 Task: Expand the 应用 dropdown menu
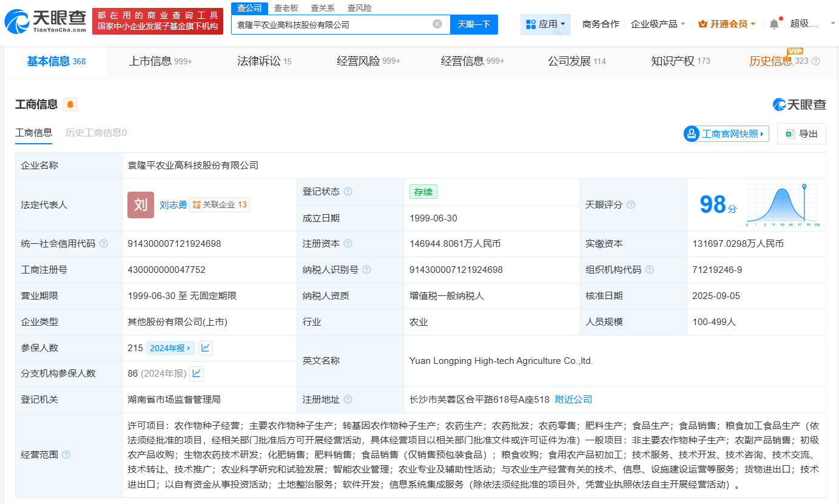(x=545, y=24)
